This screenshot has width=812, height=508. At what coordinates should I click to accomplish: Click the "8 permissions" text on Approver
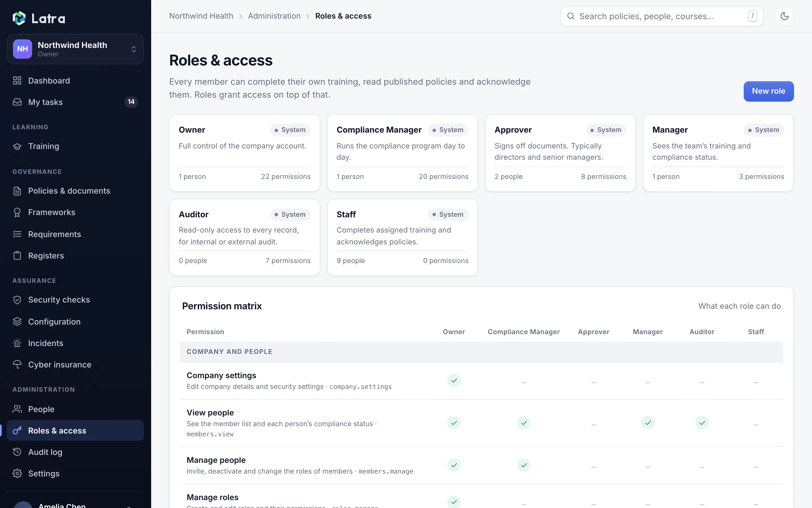pyautogui.click(x=603, y=176)
